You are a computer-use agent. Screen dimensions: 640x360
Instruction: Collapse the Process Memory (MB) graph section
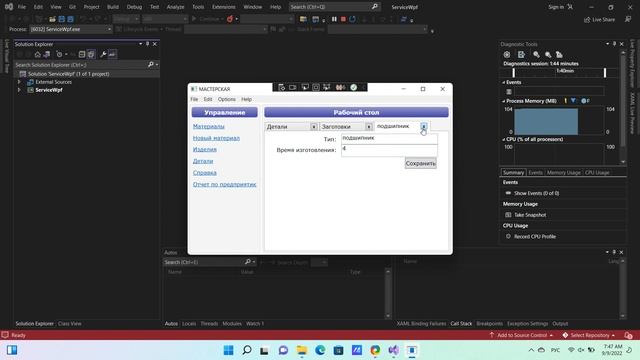tap(504, 101)
